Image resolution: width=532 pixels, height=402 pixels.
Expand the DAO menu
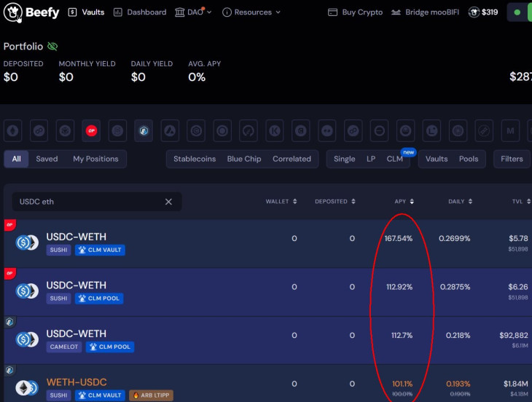pos(193,12)
